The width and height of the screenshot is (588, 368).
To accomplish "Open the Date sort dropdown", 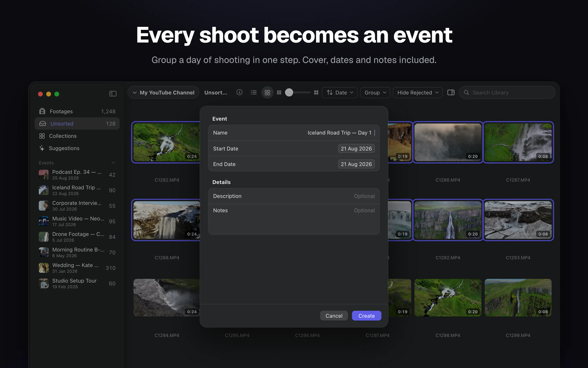I will click(x=340, y=92).
